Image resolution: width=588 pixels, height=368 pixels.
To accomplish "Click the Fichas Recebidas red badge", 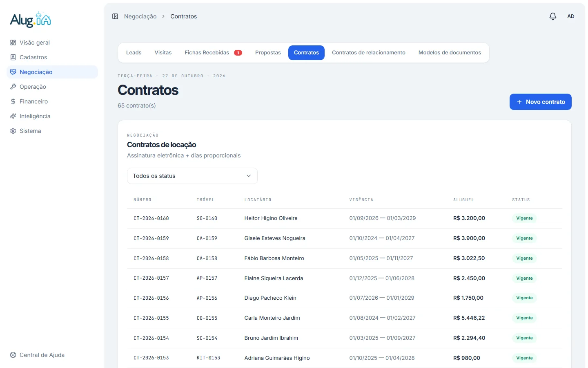I will tap(238, 53).
